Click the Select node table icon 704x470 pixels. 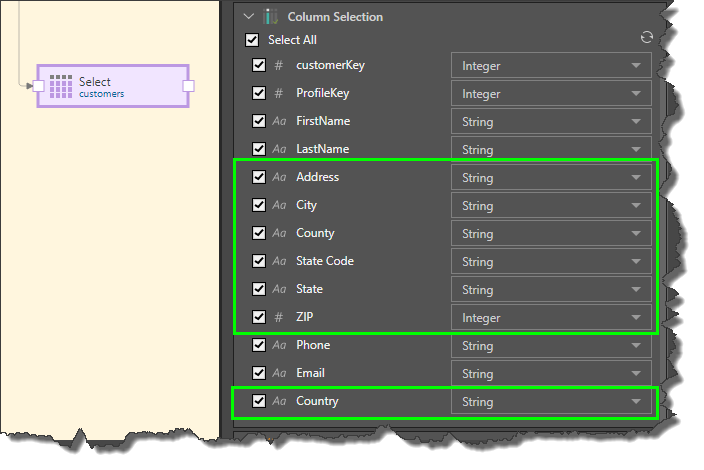(x=61, y=86)
